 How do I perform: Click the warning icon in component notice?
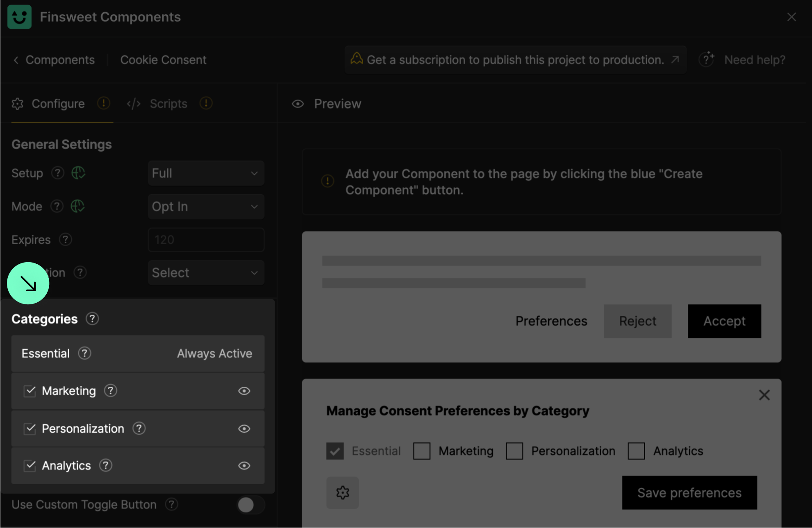tap(328, 181)
